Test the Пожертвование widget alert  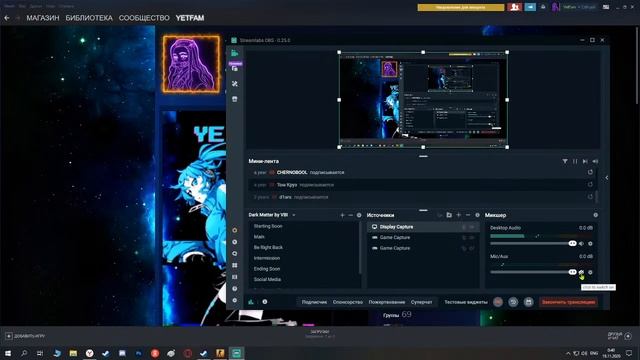point(387,302)
